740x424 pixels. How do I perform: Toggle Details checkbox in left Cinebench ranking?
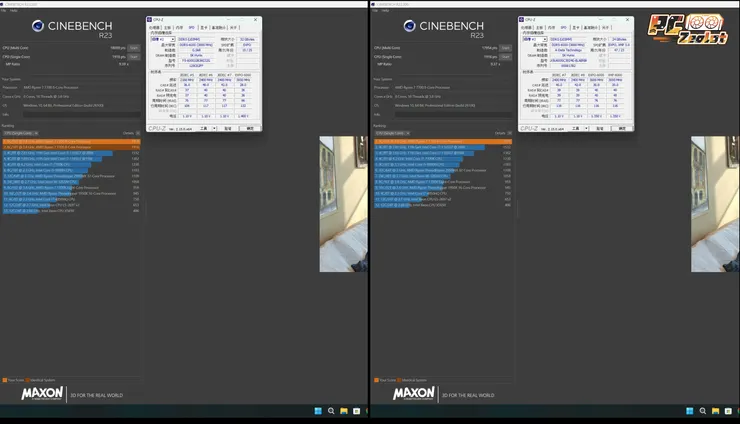point(138,133)
